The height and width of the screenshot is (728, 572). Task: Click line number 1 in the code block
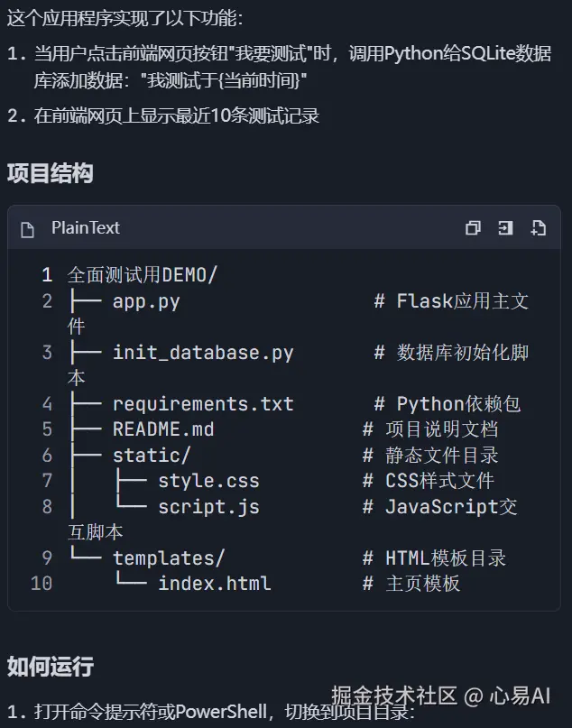point(46,275)
